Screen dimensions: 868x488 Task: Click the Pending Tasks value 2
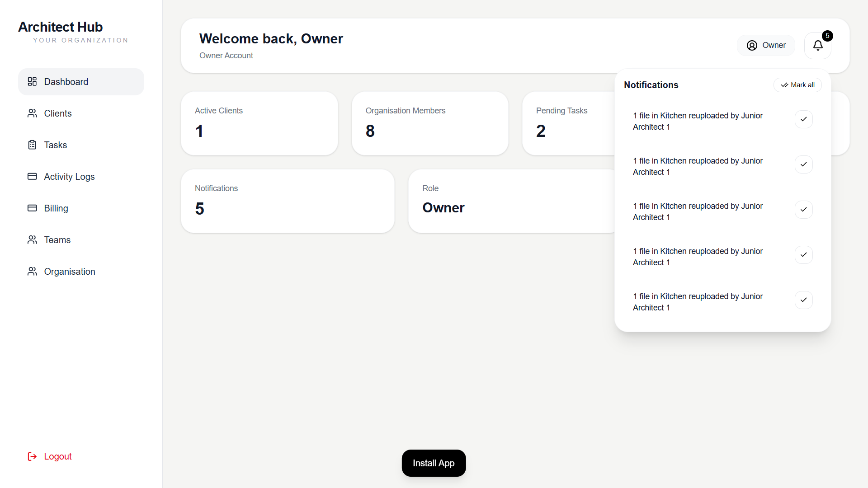(541, 131)
